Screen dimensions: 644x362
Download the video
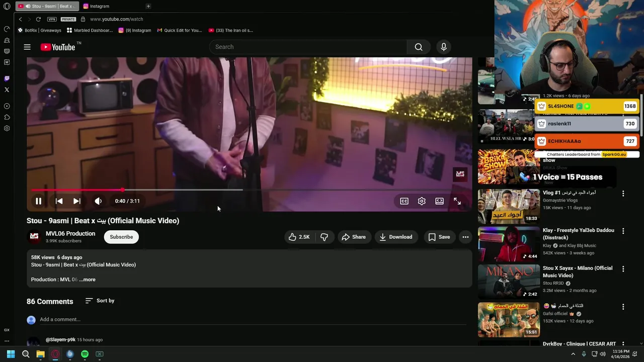[396, 237]
